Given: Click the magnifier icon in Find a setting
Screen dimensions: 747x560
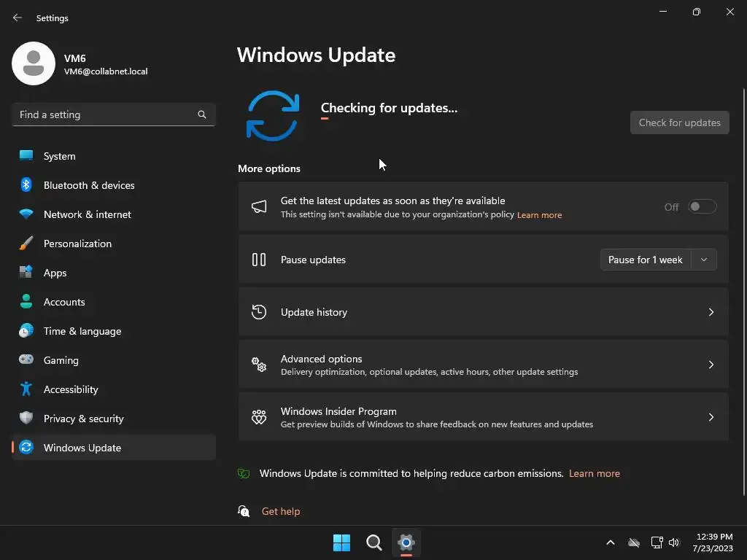Looking at the screenshot, I should (202, 114).
